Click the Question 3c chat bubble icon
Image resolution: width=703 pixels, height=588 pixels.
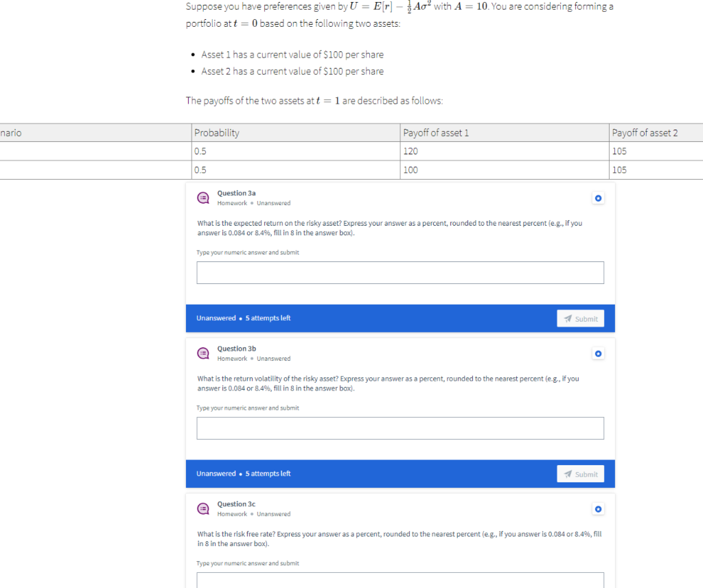pos(203,508)
